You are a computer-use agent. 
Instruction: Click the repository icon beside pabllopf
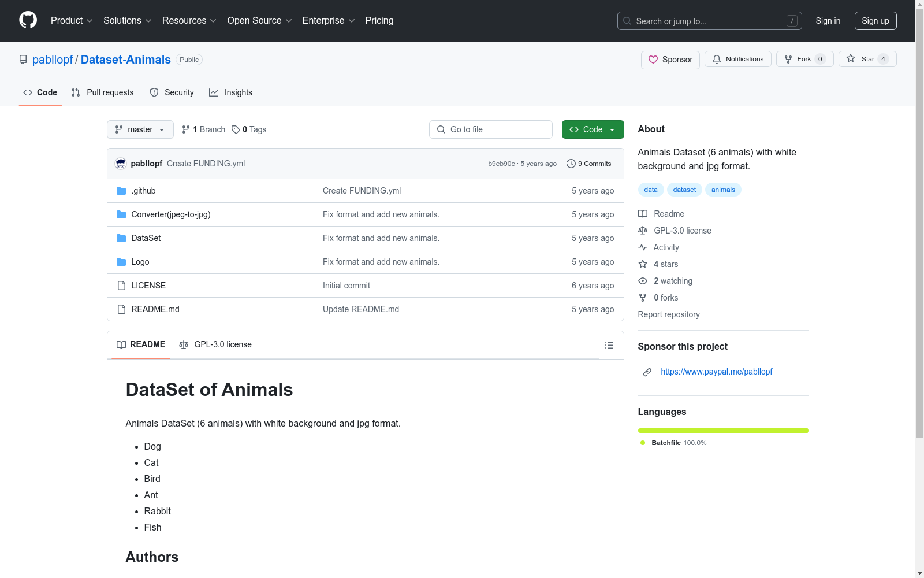click(x=23, y=60)
